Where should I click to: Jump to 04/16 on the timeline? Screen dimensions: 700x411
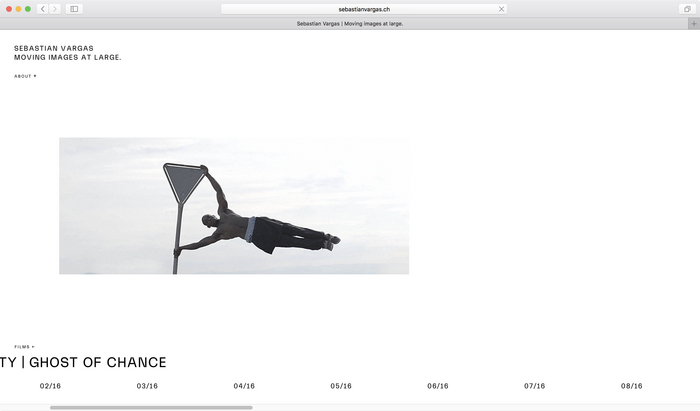coord(244,386)
